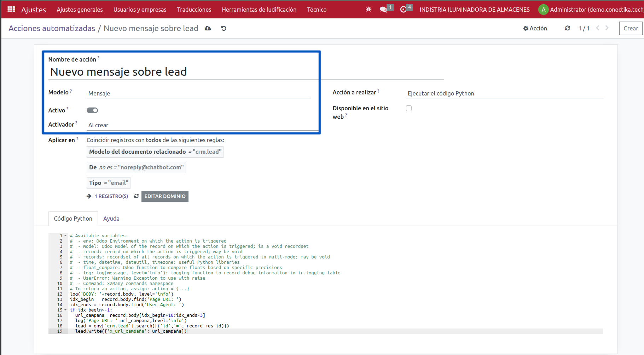Image resolution: width=644 pixels, height=355 pixels.
Task: Open the Acción a realizar dropdown
Action: click(x=504, y=93)
